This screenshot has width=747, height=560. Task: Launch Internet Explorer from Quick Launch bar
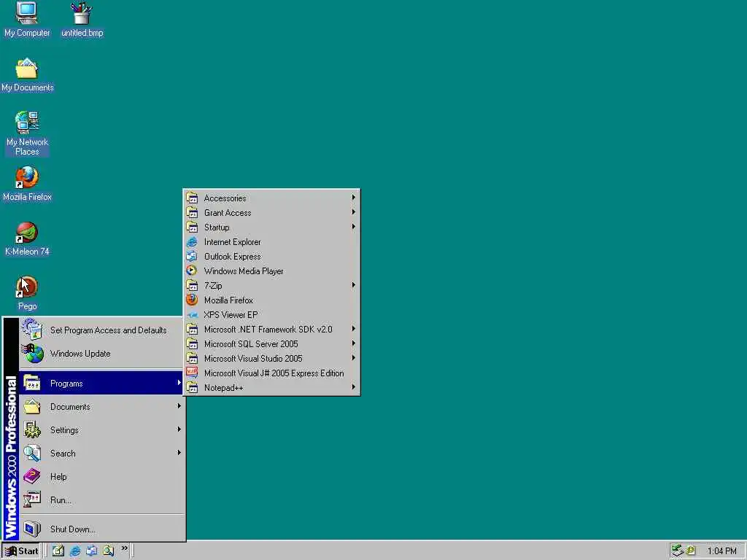[x=75, y=551]
